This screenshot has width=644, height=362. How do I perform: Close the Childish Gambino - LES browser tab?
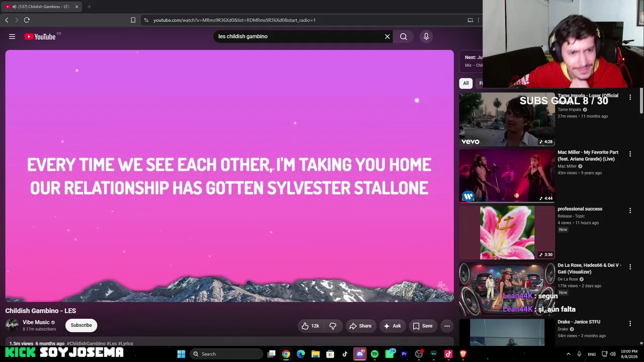[76, 7]
